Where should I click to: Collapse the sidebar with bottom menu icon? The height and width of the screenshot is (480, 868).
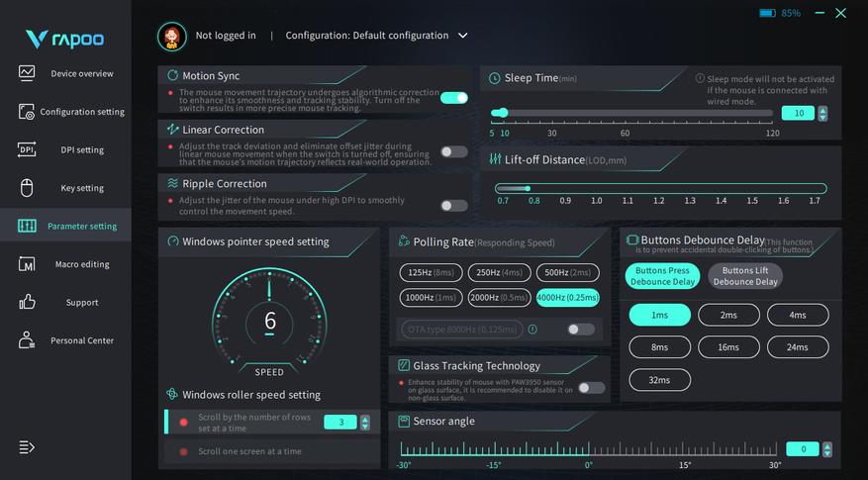tap(27, 446)
